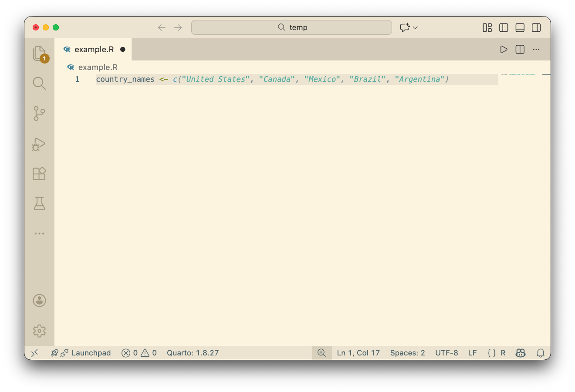Open the Explorer view in activity bar
This screenshot has width=575, height=392.
point(39,53)
